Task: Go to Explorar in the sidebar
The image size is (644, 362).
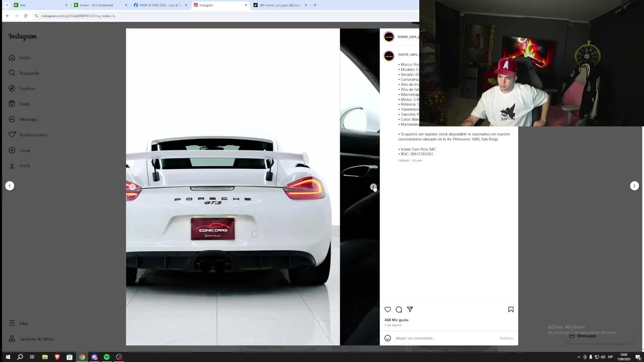Action: coord(22,88)
